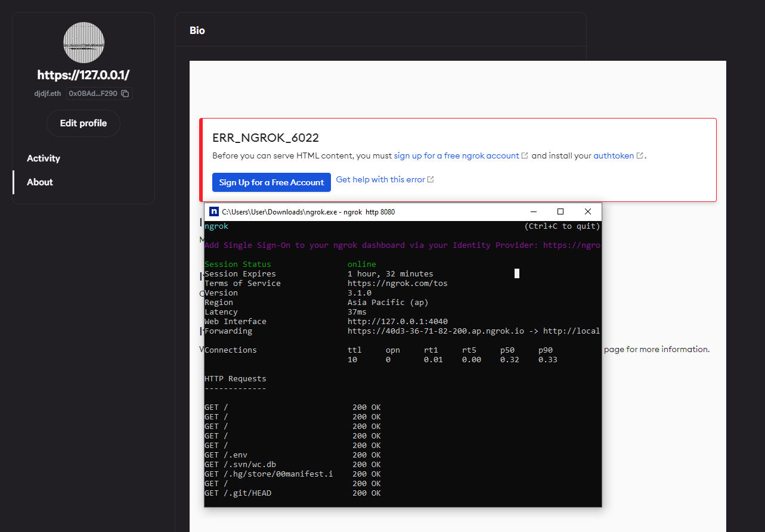
Task: Open the authtoken link
Action: click(614, 155)
